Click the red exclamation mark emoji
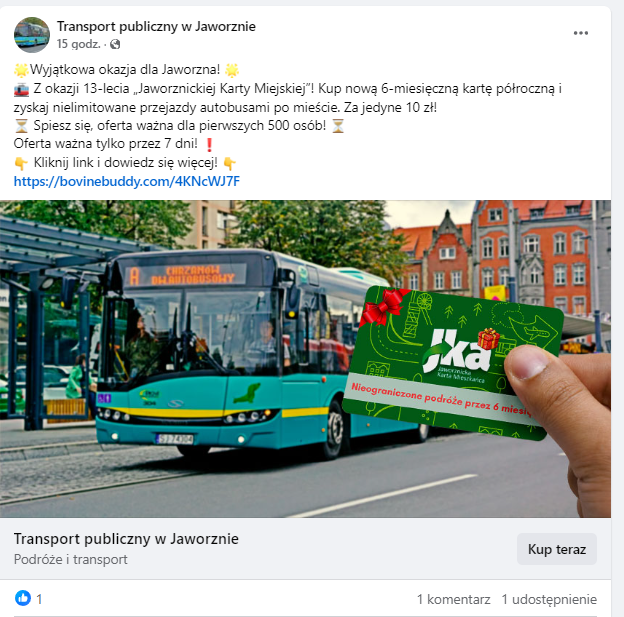 (209, 144)
